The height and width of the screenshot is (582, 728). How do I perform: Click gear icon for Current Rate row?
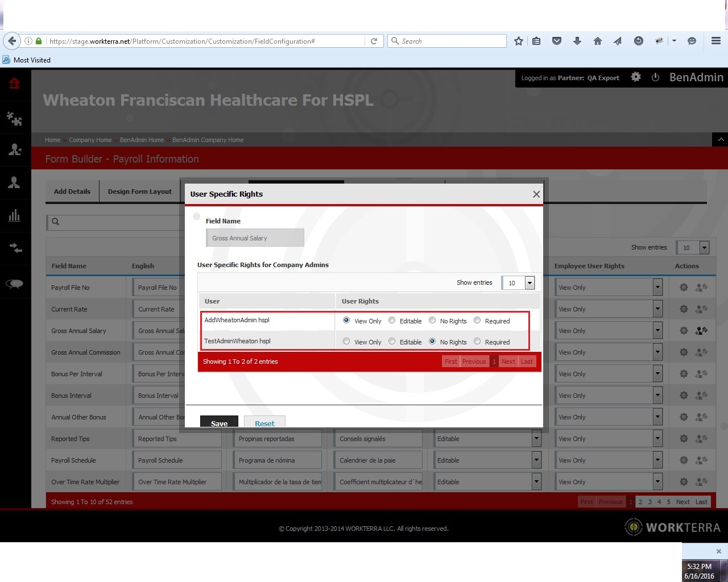684,309
